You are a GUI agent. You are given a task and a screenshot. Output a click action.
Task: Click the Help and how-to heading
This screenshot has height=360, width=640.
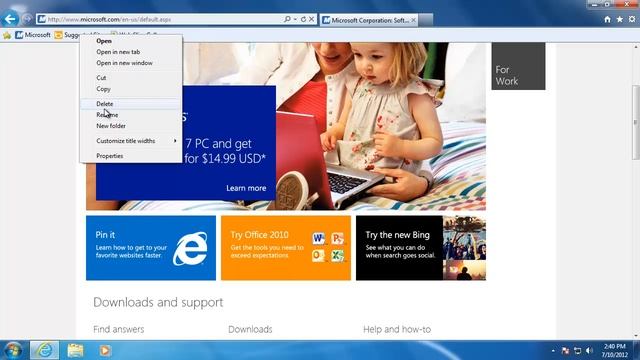point(397,329)
